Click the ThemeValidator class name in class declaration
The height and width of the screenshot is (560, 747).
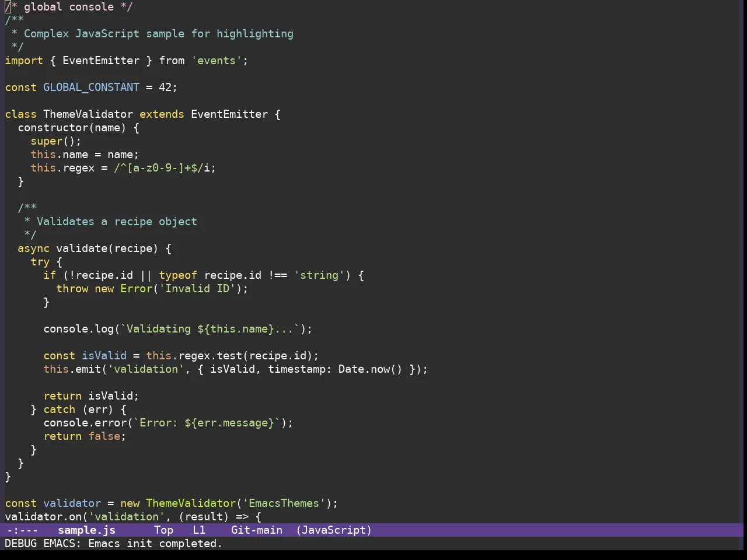coord(88,114)
